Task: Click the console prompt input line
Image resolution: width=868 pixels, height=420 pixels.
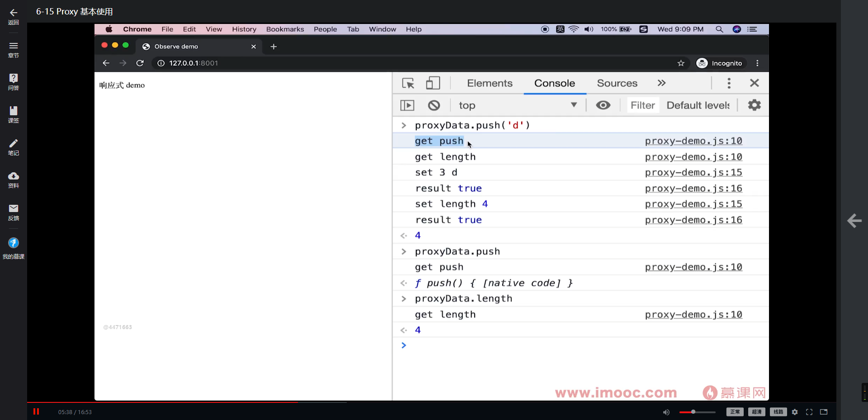Action: point(581,345)
